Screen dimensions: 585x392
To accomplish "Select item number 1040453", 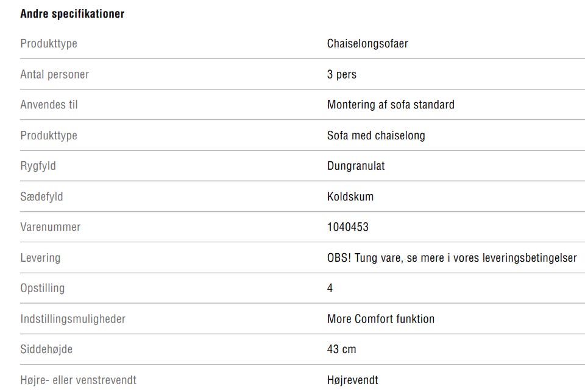I will click(348, 227).
